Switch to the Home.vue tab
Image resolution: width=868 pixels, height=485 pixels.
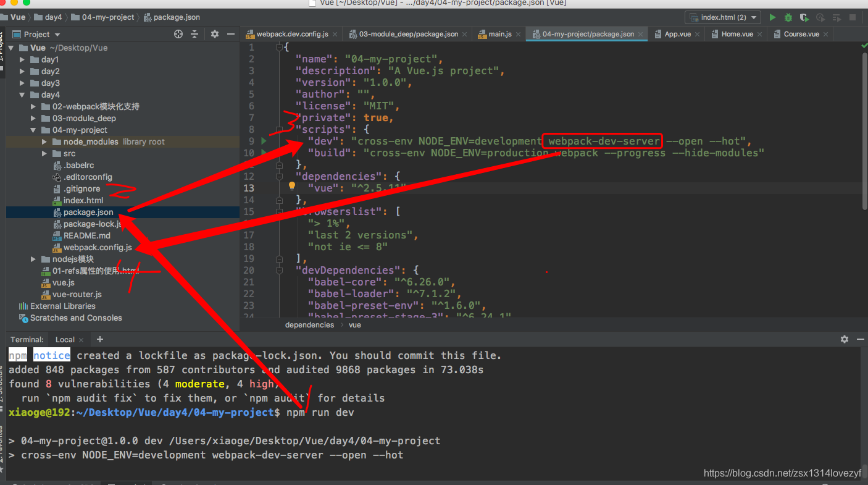737,34
